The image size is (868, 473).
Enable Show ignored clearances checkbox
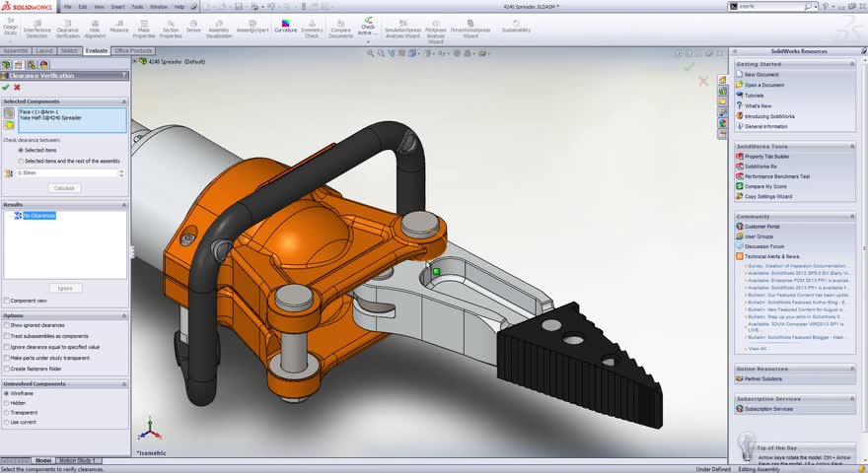pos(6,324)
